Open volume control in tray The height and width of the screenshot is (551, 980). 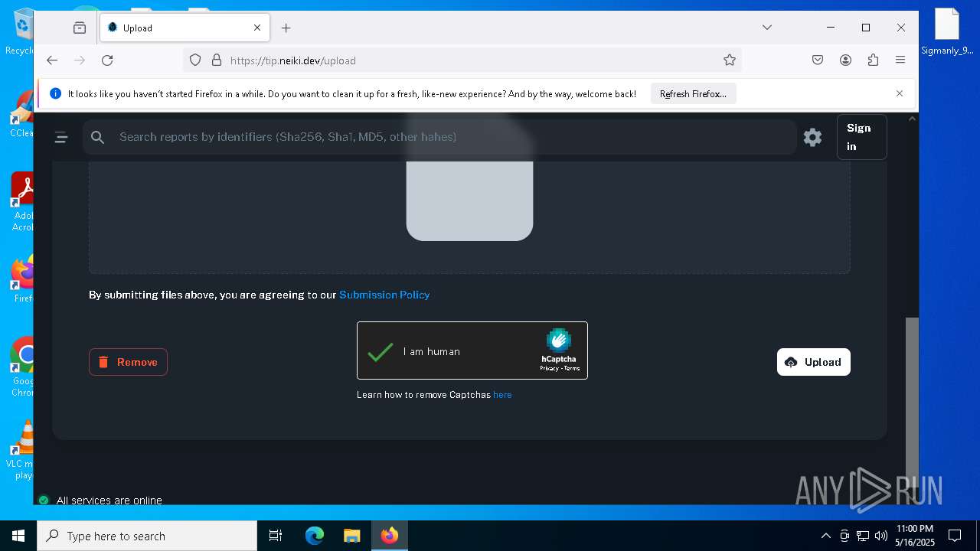click(881, 536)
